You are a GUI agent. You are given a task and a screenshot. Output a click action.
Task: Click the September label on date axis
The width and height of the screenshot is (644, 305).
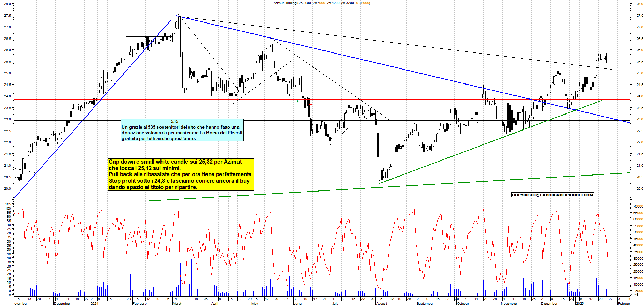pos(425,303)
